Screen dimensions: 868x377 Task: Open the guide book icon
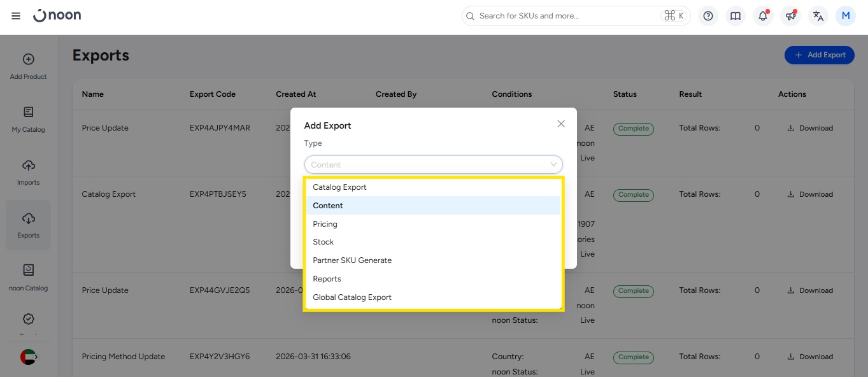point(736,16)
